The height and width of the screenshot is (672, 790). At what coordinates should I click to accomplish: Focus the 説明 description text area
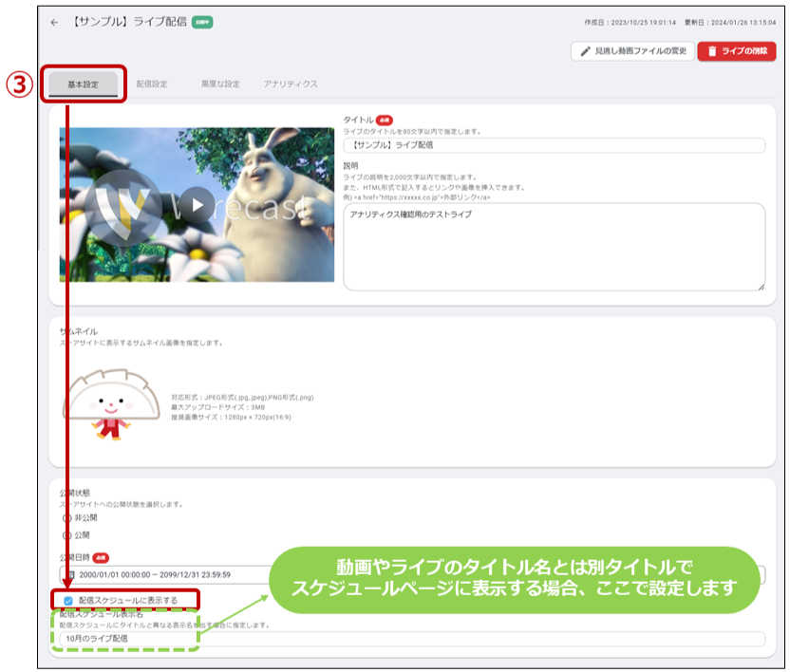(x=554, y=247)
